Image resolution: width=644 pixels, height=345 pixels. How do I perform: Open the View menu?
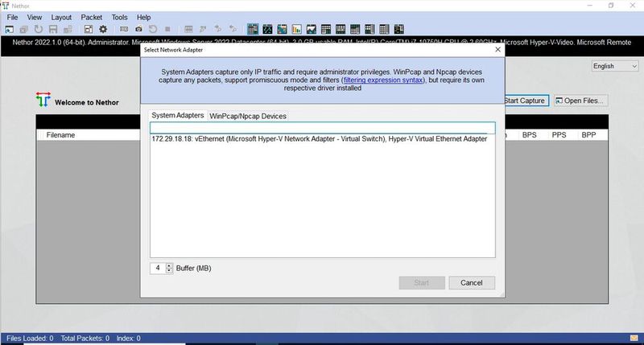(35, 17)
